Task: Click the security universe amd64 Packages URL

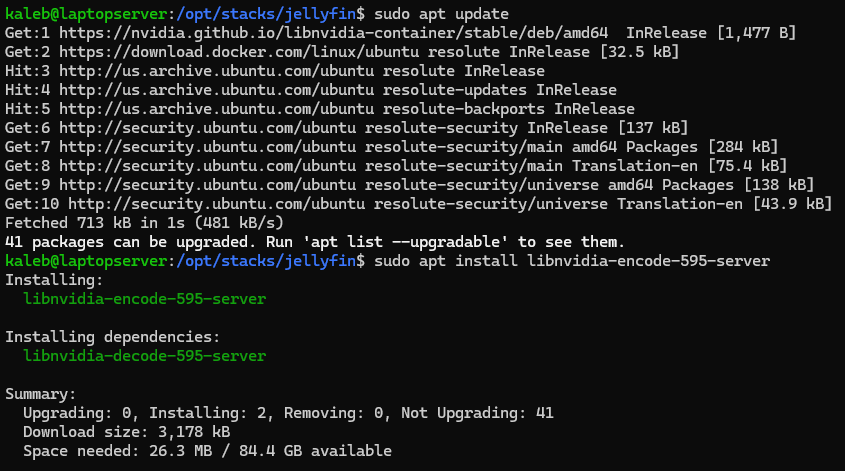Action: coord(207,185)
